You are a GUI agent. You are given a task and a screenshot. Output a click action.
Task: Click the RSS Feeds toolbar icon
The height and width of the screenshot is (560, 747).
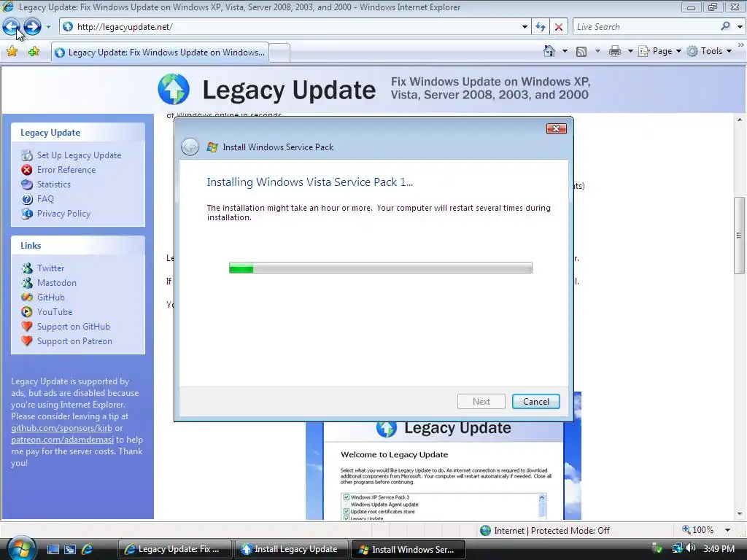[581, 51]
